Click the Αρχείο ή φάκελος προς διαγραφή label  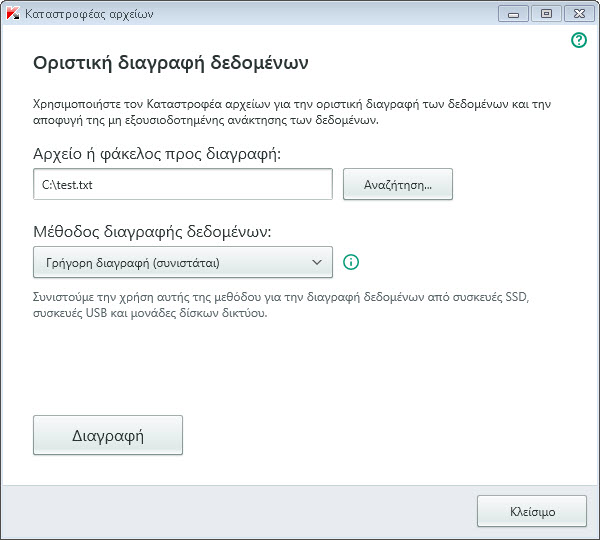point(157,153)
